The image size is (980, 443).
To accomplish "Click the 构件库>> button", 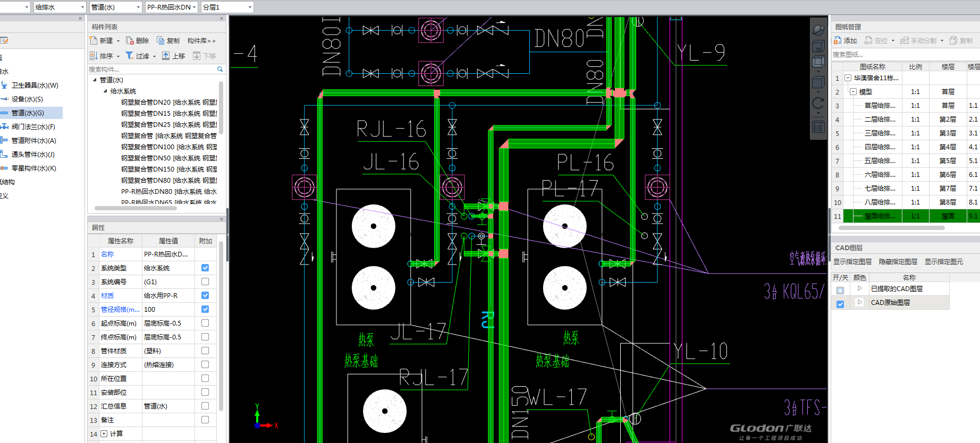I will point(201,40).
